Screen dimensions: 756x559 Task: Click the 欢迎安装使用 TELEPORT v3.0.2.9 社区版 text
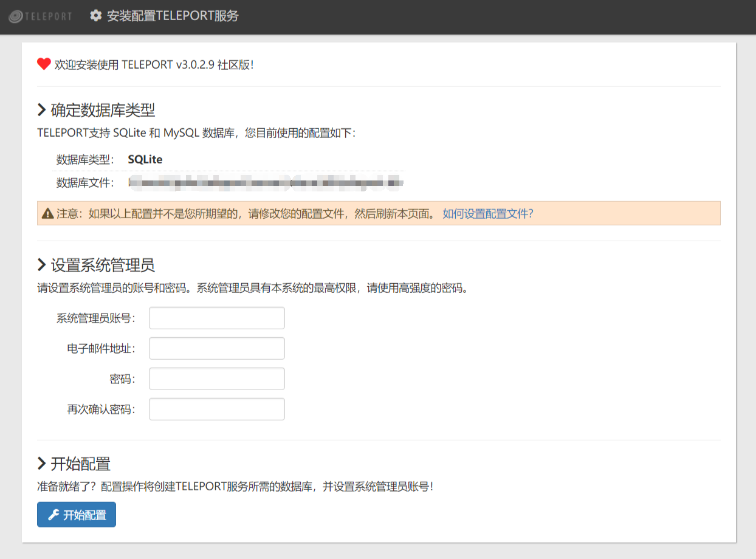[154, 64]
